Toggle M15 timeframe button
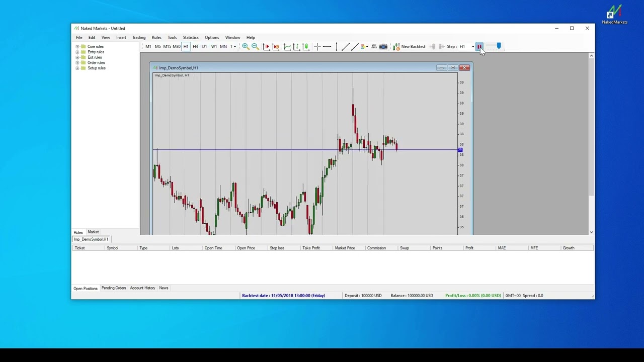Viewport: 644px width, 362px height. click(x=167, y=46)
